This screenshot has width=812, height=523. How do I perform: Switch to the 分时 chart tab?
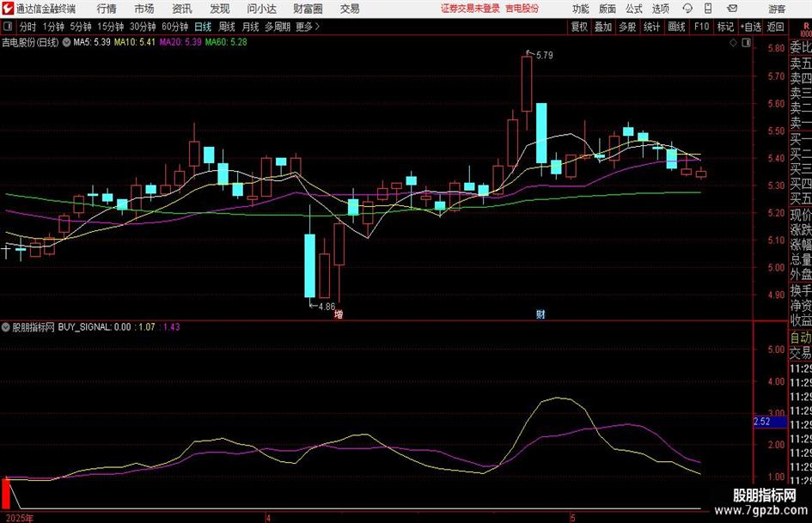click(x=28, y=27)
